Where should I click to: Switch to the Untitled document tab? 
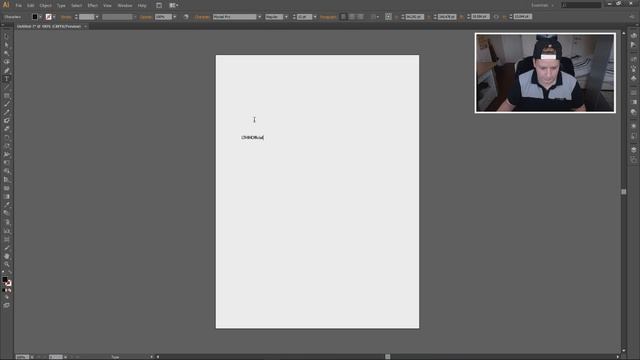(49, 26)
